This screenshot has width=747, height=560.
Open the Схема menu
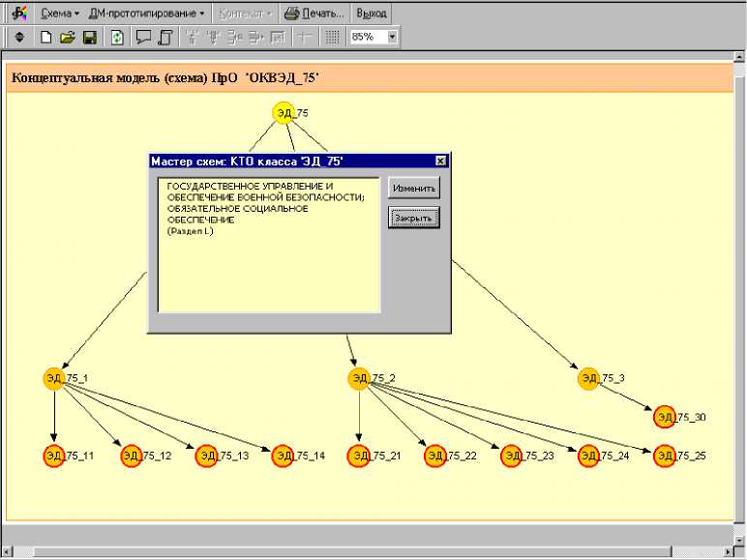[x=60, y=14]
